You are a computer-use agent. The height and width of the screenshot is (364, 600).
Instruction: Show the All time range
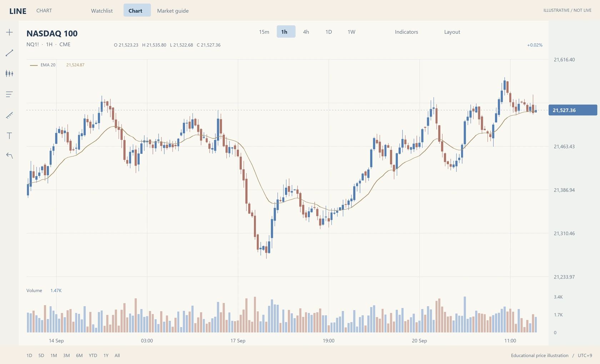click(x=117, y=355)
